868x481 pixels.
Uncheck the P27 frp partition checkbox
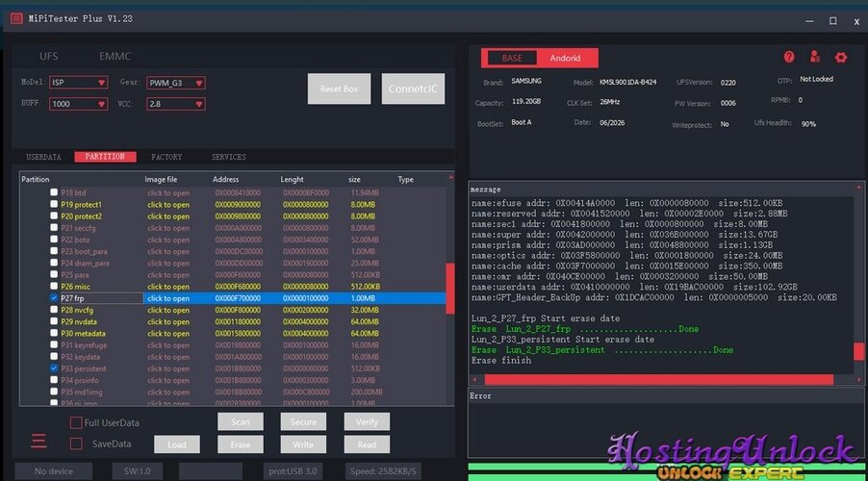pyautogui.click(x=54, y=298)
